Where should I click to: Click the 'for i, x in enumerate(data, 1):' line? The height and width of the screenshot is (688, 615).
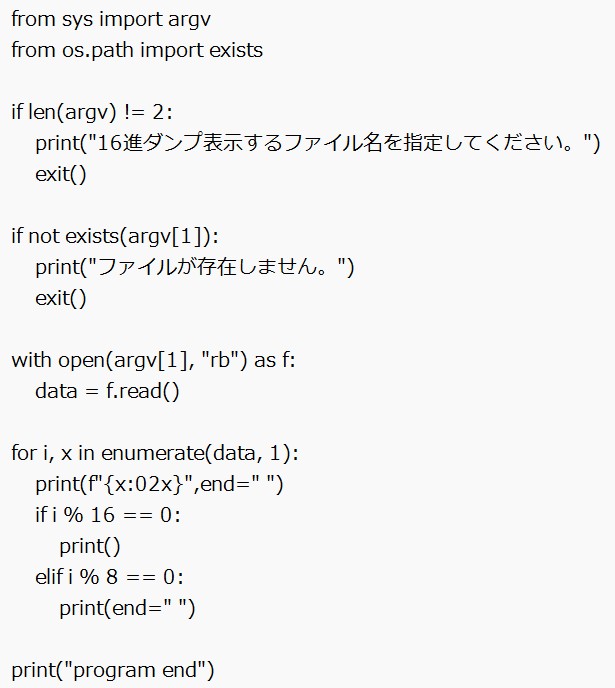coord(155,453)
